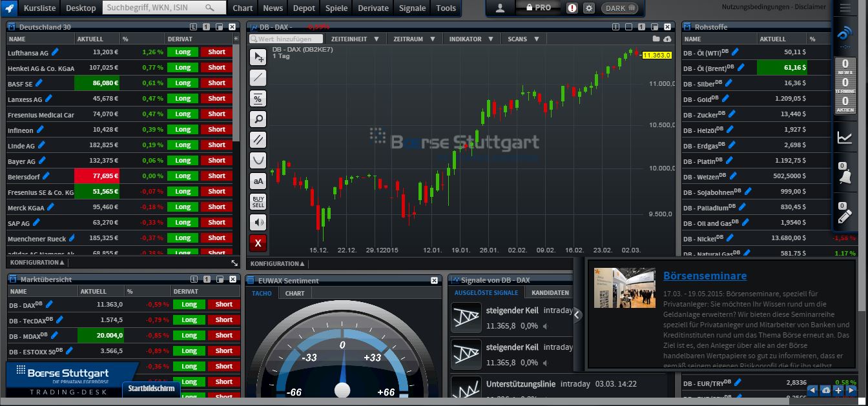
Task: Toggle the '1' pin button on Deutschland 30 panel
Action: pos(206,26)
